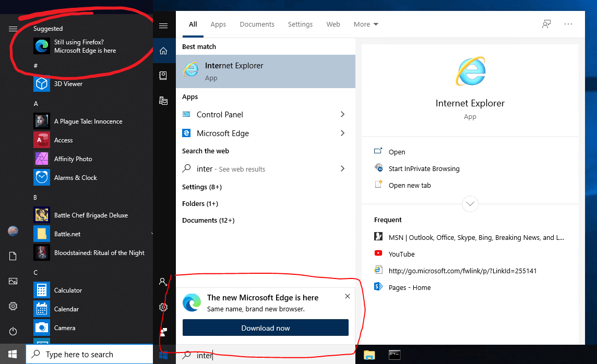This screenshot has height=364, width=597.
Task: Click the user account avatar in Start
Action: (13, 231)
